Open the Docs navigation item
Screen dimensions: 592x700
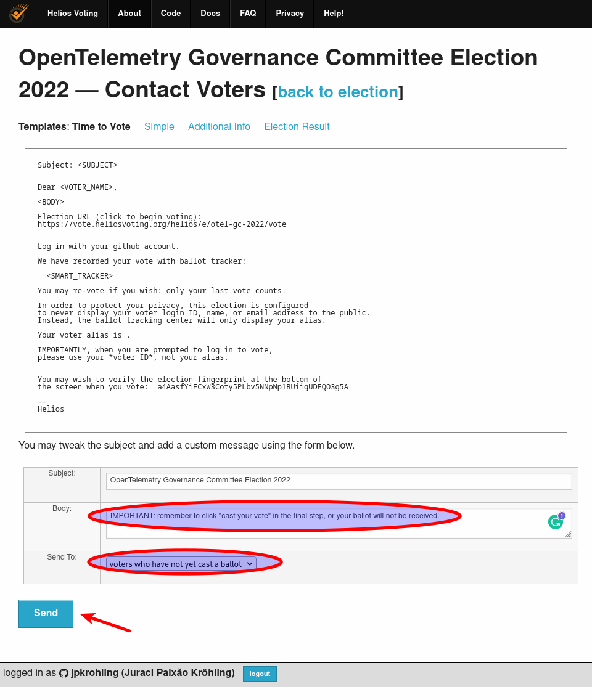tap(210, 13)
